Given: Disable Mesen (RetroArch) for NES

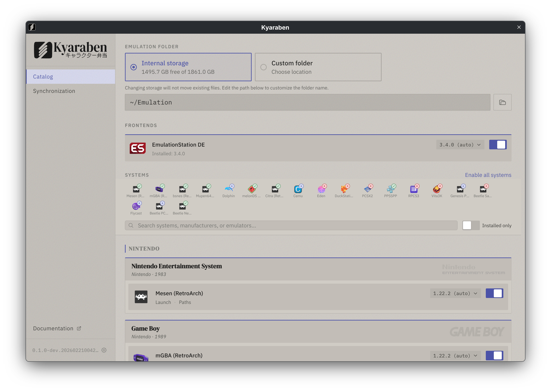Looking at the screenshot, I should coord(494,293).
